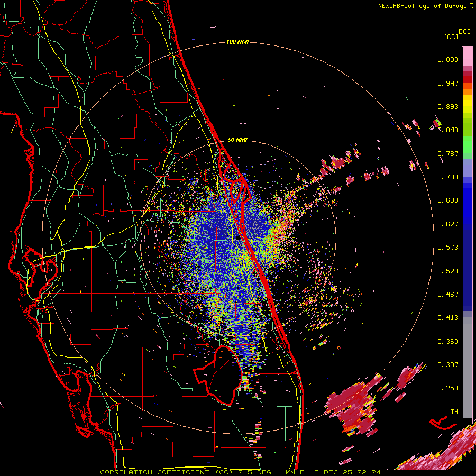This screenshot has height=476, width=476.
Task: Click the 0.787 scale label
Action: [448, 153]
